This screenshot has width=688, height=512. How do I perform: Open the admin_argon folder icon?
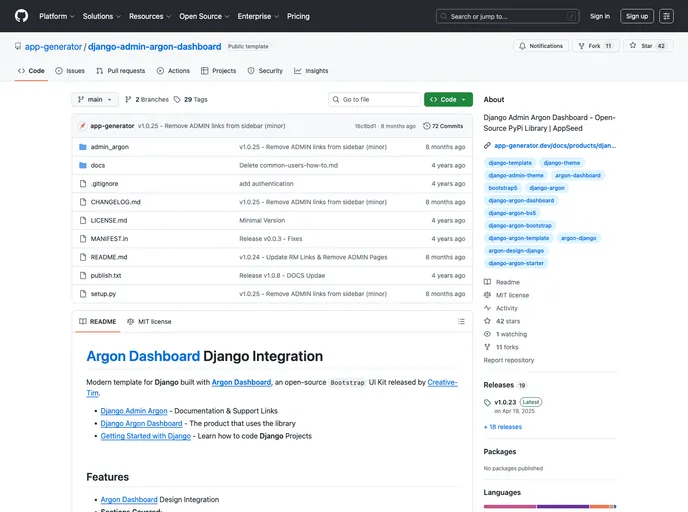pos(82,147)
